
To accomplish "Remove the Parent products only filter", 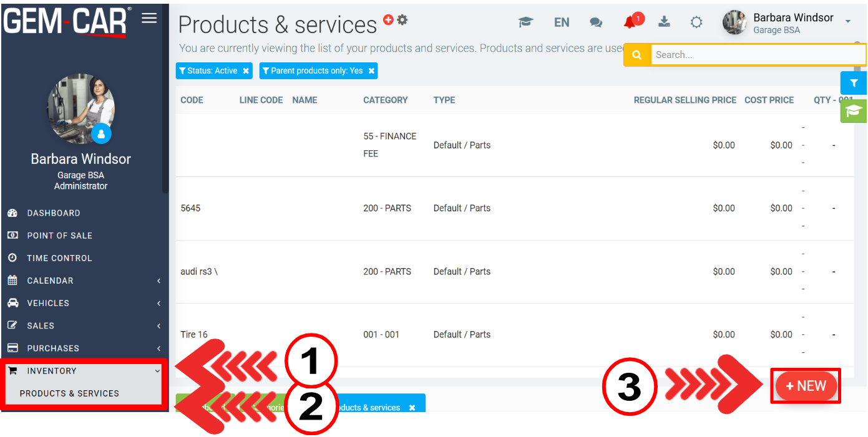I will point(371,71).
